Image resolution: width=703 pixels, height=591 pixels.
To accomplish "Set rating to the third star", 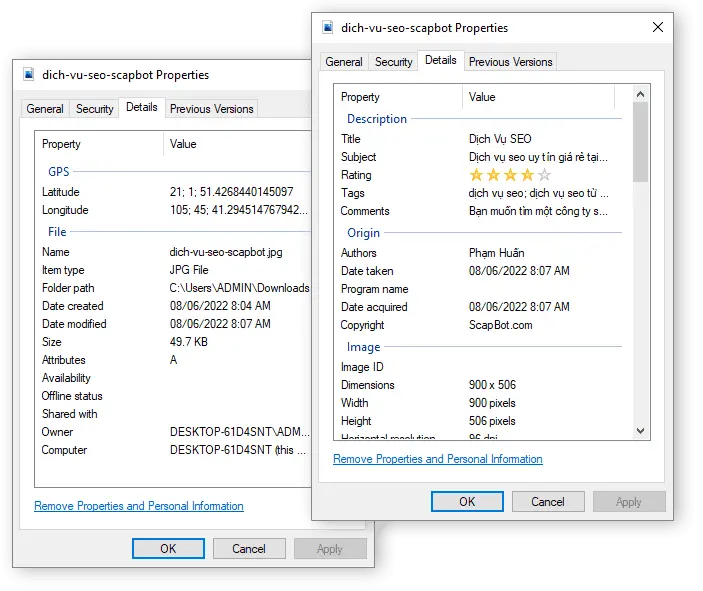I will [x=510, y=175].
